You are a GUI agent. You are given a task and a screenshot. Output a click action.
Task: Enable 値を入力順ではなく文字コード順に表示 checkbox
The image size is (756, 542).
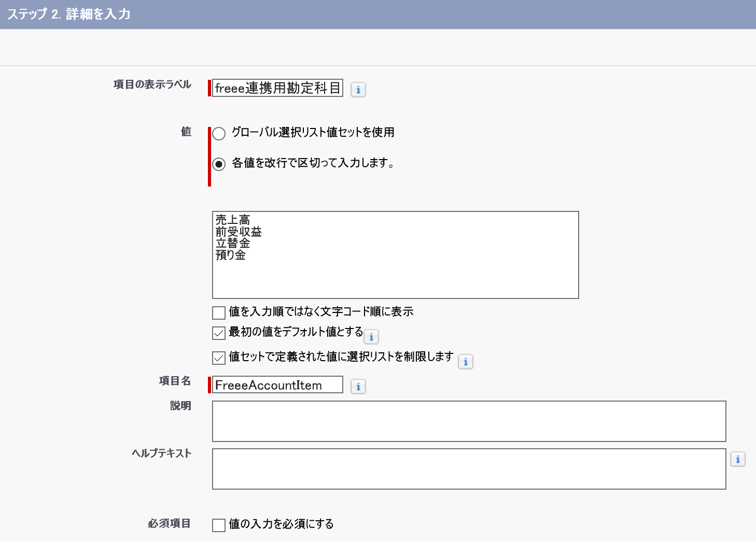pyautogui.click(x=219, y=312)
